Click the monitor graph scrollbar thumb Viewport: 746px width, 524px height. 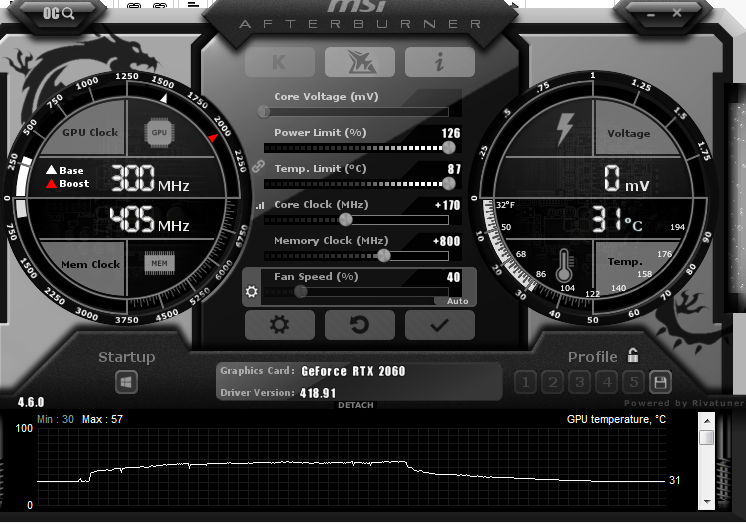pyautogui.click(x=707, y=437)
